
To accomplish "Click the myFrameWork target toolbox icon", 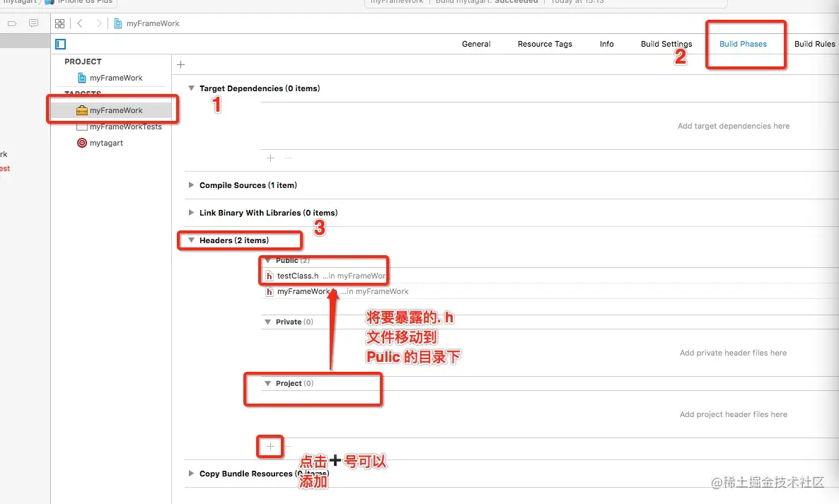I will click(x=82, y=110).
